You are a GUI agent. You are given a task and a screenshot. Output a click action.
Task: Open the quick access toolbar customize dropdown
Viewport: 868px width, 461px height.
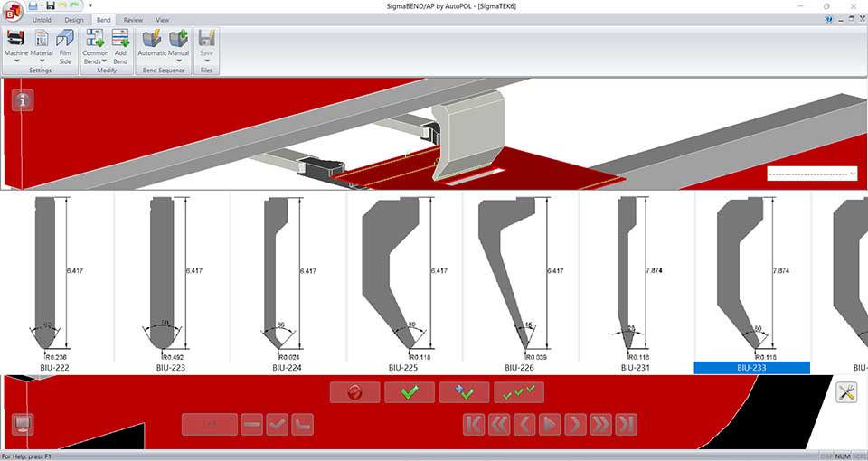coord(90,5)
